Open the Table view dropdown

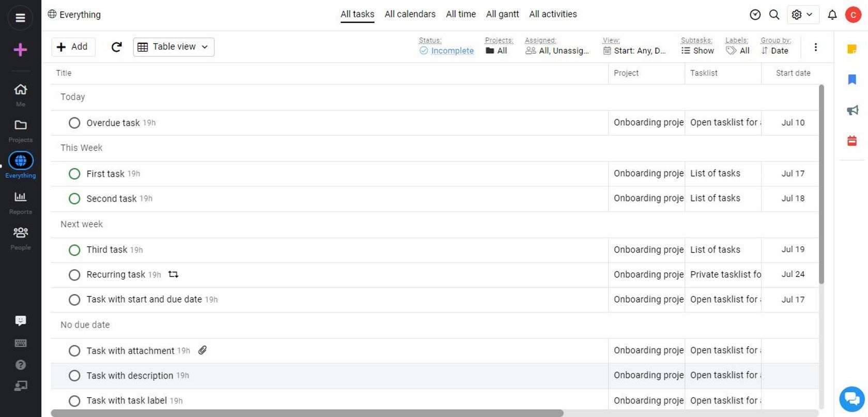[x=174, y=47]
